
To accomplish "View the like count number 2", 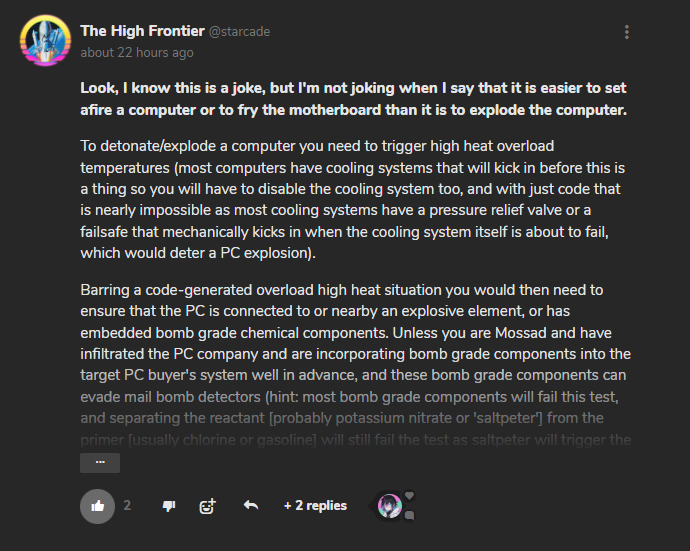I will (127, 506).
